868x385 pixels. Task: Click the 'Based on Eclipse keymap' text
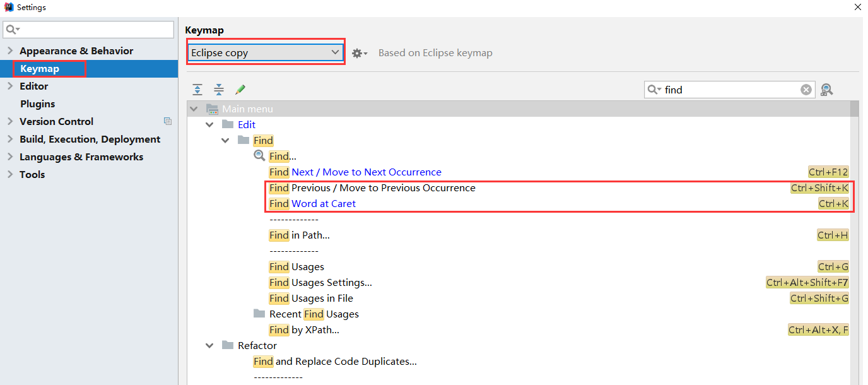tap(435, 53)
